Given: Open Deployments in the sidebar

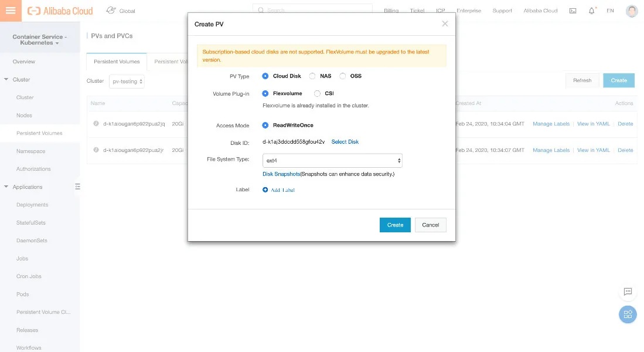Looking at the screenshot, I should pyautogui.click(x=32, y=205).
